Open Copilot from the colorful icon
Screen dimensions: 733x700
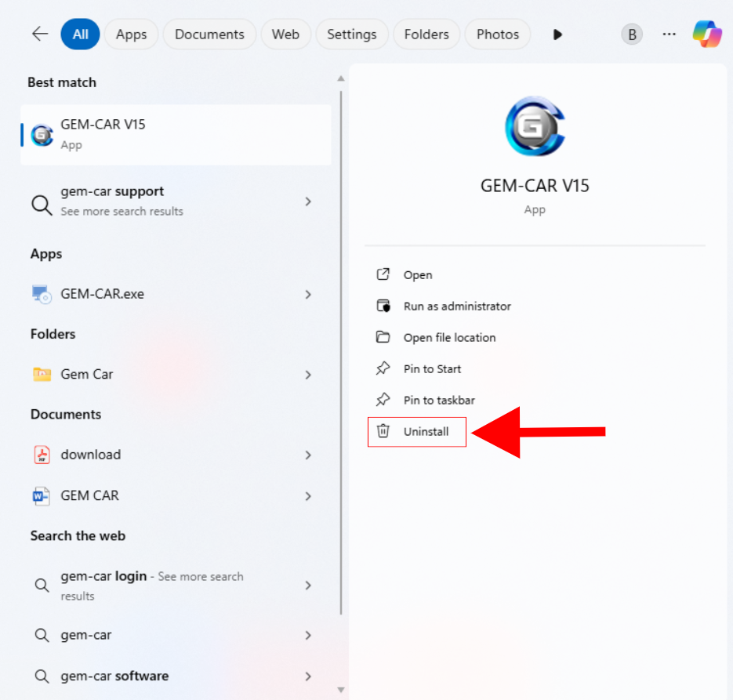point(707,34)
